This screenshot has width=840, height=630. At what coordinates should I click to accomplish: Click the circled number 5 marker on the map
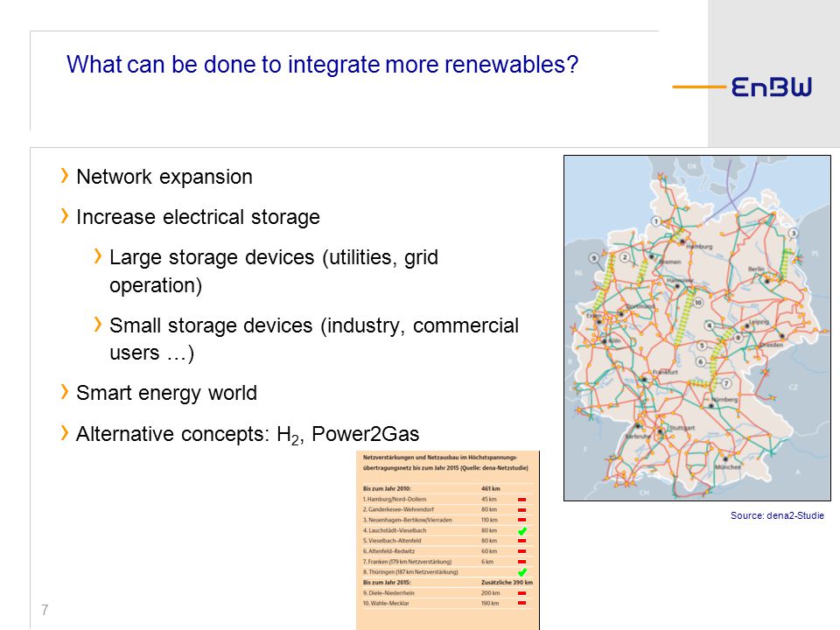pos(701,346)
